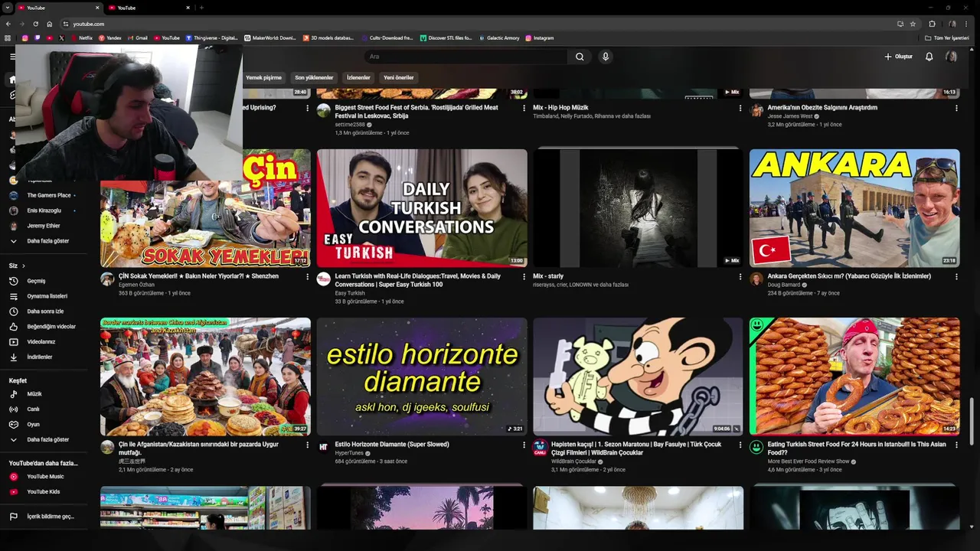Start voice search with microphone icon
The image size is (980, 551).
click(x=606, y=57)
